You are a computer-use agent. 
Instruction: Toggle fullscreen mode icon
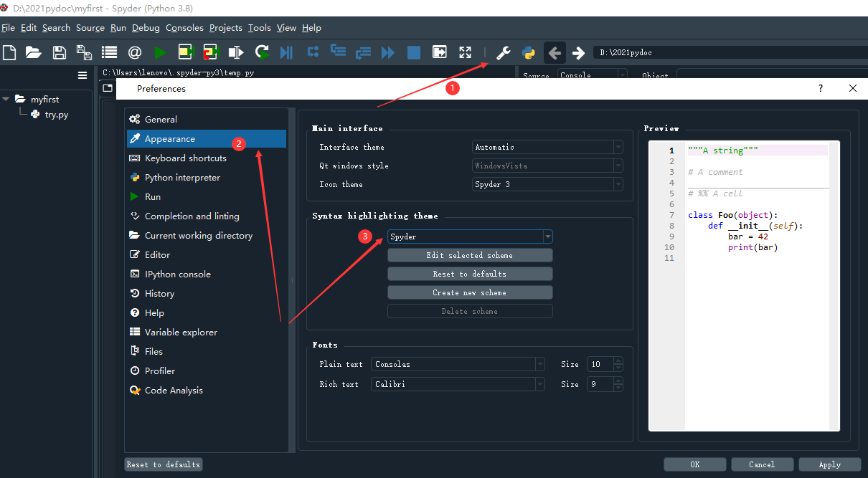465,52
